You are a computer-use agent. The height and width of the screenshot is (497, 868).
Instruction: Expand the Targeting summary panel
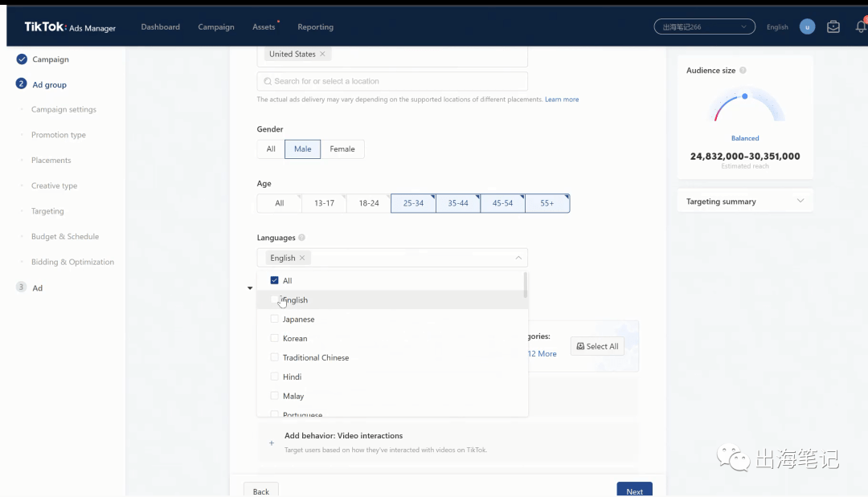click(x=745, y=202)
